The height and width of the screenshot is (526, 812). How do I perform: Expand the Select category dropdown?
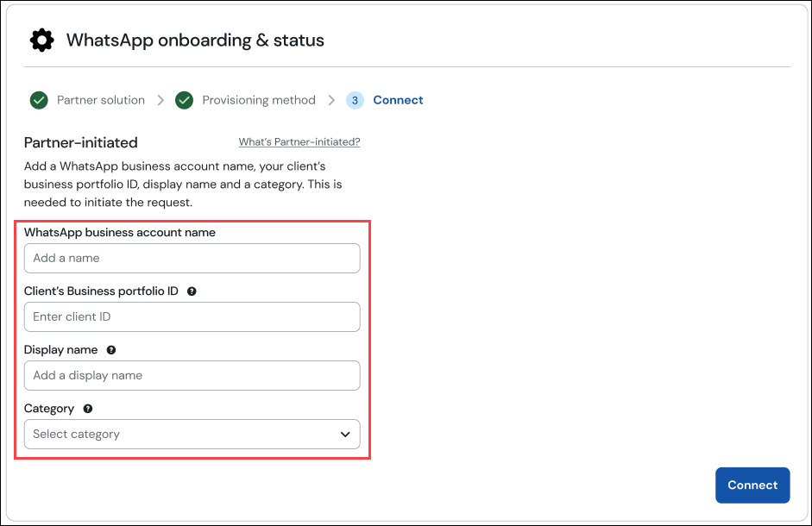tap(192, 434)
